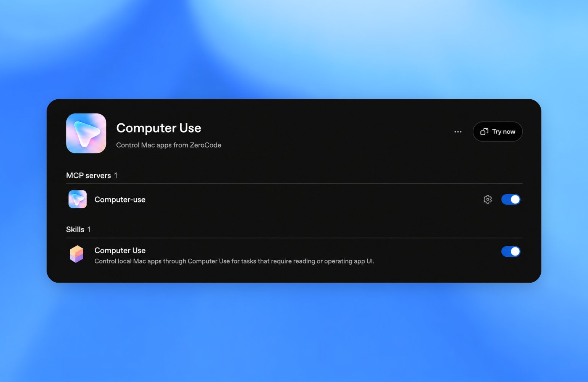Disable the Computer Use skill toggle

click(x=511, y=251)
